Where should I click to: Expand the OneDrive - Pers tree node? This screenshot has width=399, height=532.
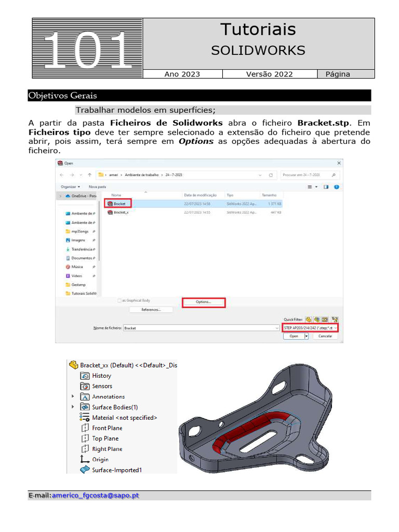(x=61, y=196)
